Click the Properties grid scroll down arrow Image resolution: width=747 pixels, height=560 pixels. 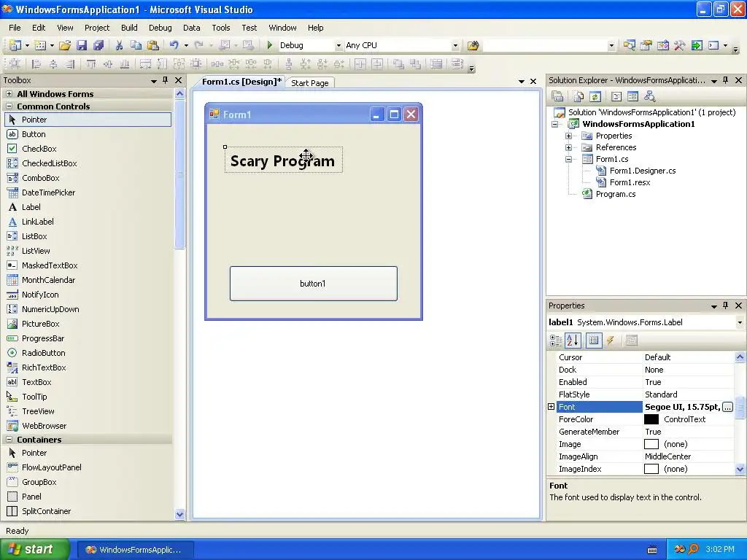tap(740, 469)
